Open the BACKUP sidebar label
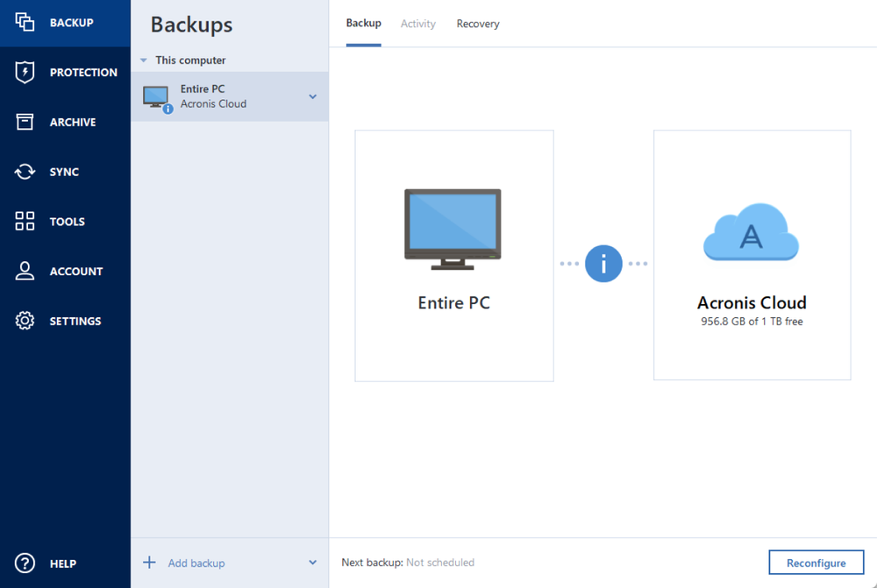Screen dimensions: 877x588 coord(72,23)
